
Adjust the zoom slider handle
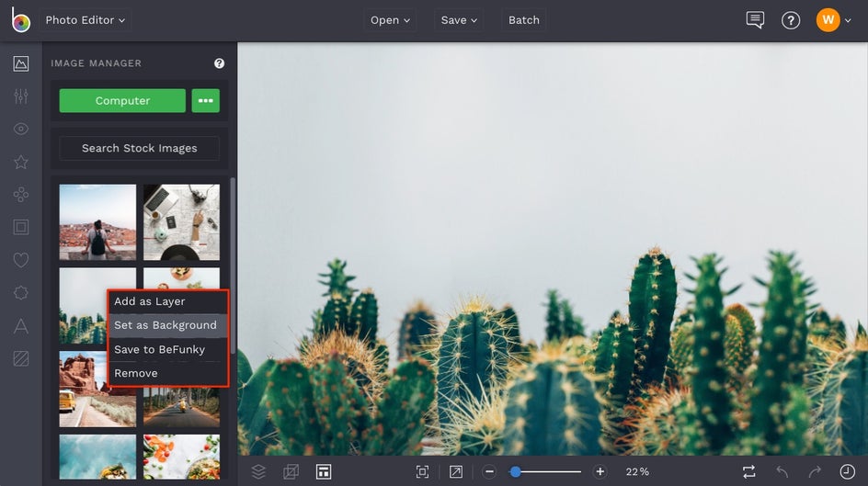tap(515, 471)
